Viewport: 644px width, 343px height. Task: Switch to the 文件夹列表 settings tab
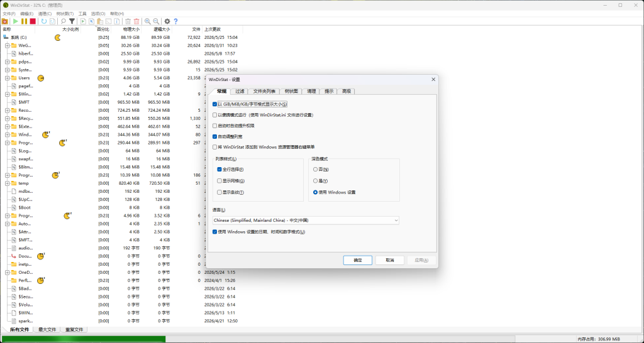[264, 92]
